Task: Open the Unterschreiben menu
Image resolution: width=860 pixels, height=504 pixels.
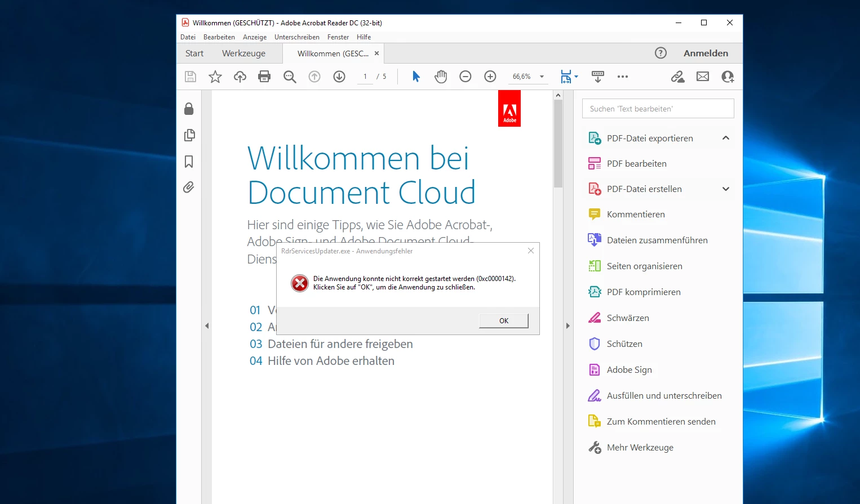Action: [x=297, y=37]
